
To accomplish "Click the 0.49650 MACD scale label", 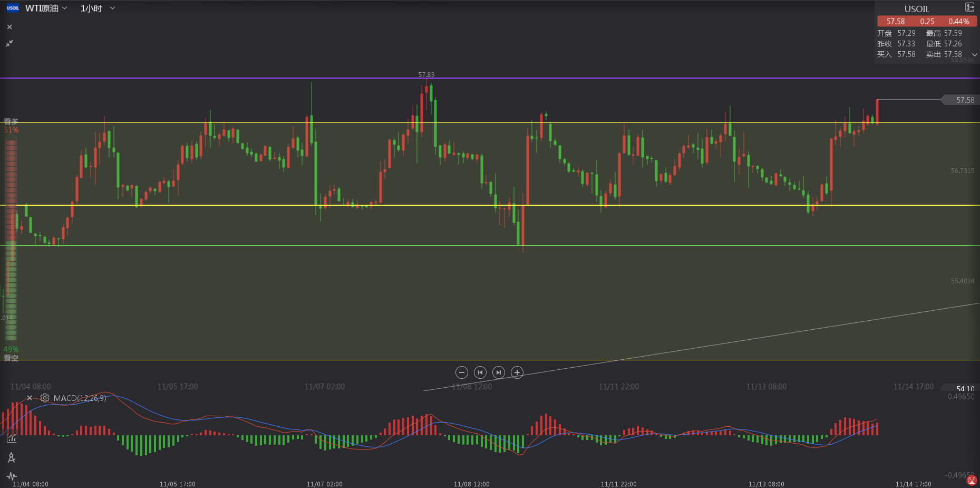I will pos(961,397).
